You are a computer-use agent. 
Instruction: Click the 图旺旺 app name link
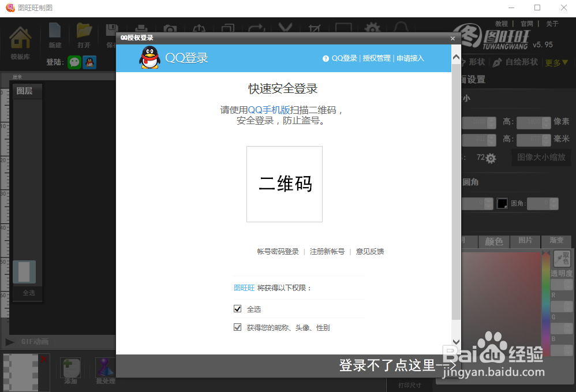[x=244, y=288]
